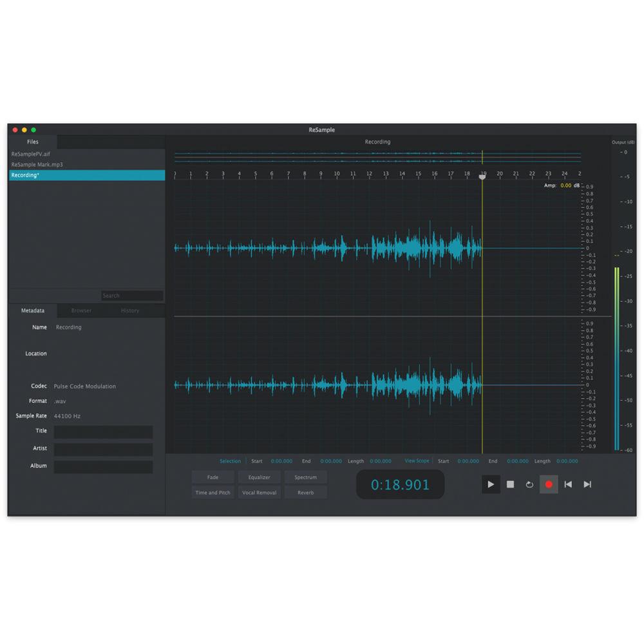Skip to the start of the track
This screenshot has width=644, height=644.
click(568, 484)
